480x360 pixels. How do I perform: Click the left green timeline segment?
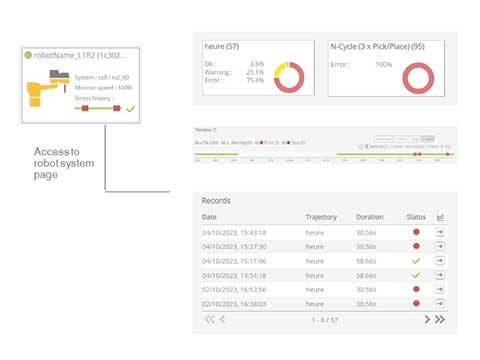point(216,154)
